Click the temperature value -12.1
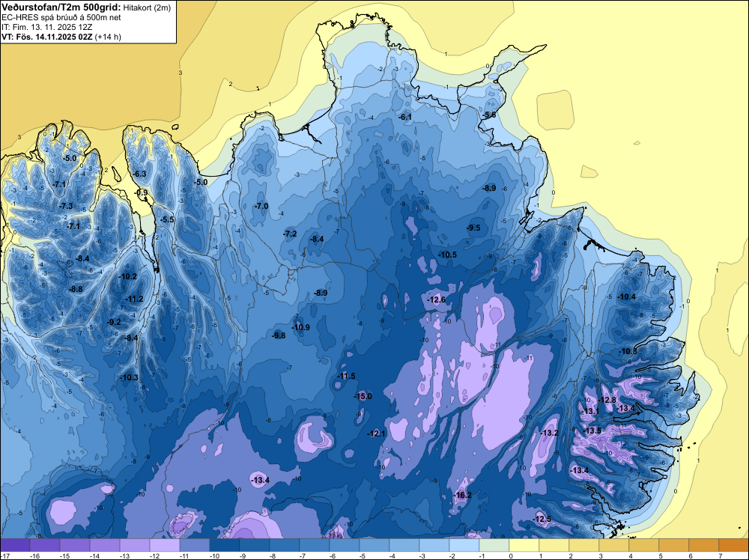The image size is (749, 560). pos(376,433)
